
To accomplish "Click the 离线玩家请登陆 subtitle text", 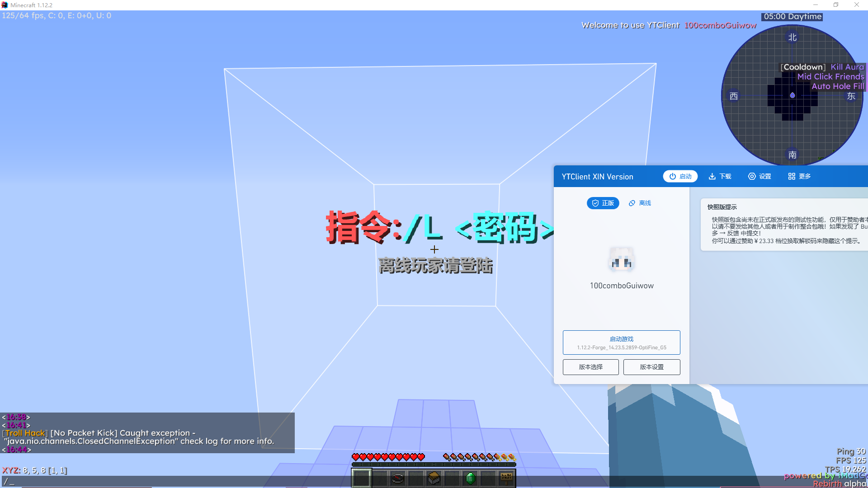I will [435, 266].
